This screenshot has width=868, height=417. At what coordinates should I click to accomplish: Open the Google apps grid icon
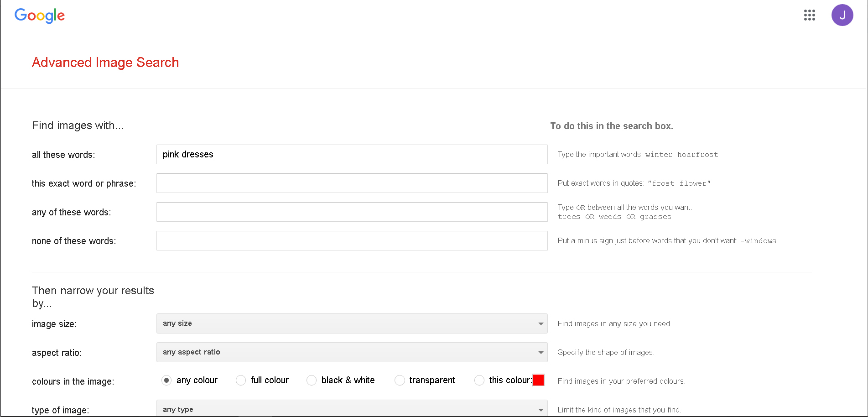point(809,15)
